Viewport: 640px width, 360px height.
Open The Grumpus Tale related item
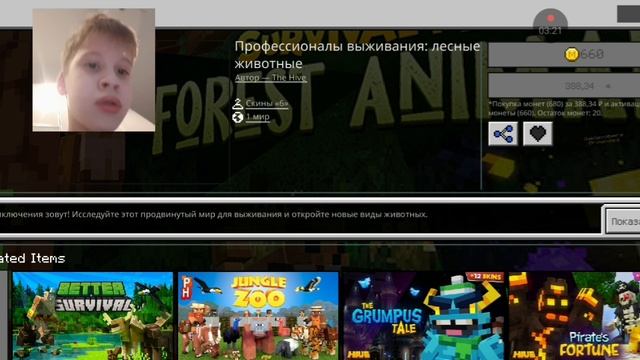[424, 316]
